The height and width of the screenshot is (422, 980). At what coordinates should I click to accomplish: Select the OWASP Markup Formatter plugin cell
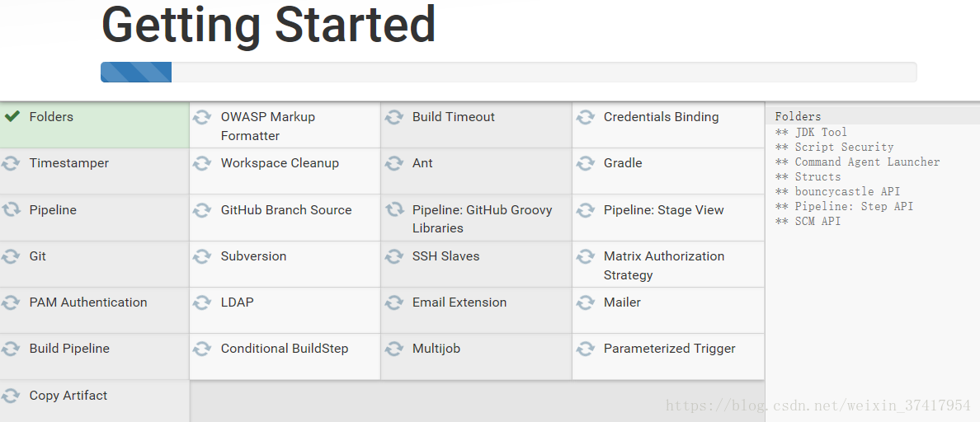coord(285,124)
